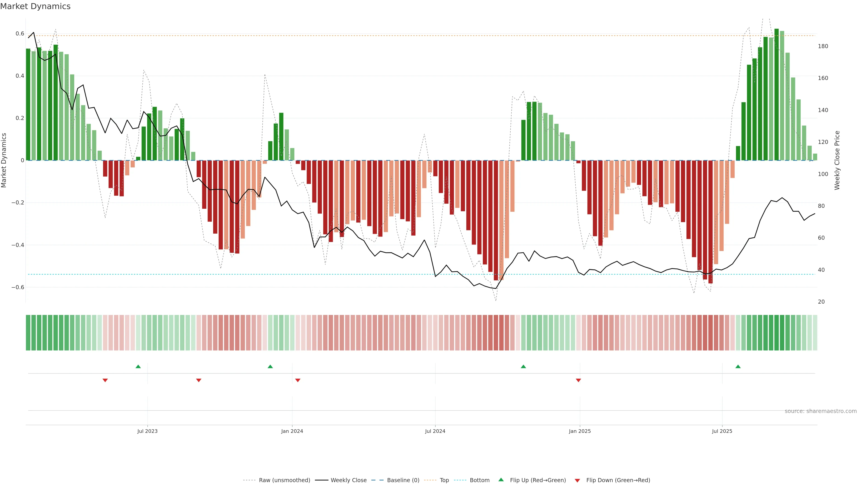The width and height of the screenshot is (868, 488).
Task: Click the Jan 2024 x-axis label
Action: click(x=292, y=431)
